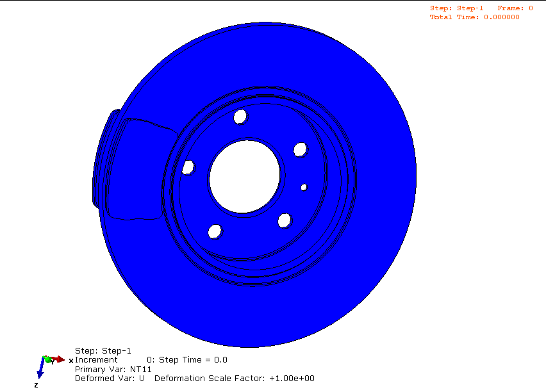Pick the smallest locating hole on the hub
Screen dimensions: 546x392
(x=304, y=187)
